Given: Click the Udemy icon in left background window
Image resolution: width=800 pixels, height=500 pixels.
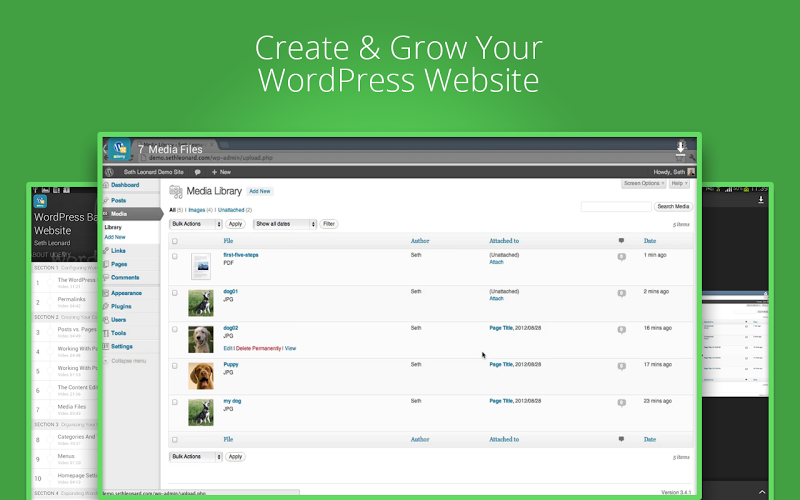Looking at the screenshot, I should 40,201.
